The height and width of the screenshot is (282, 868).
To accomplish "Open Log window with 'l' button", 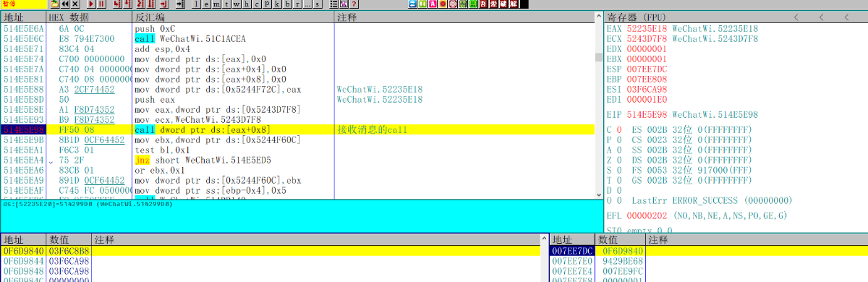I will [x=196, y=4].
